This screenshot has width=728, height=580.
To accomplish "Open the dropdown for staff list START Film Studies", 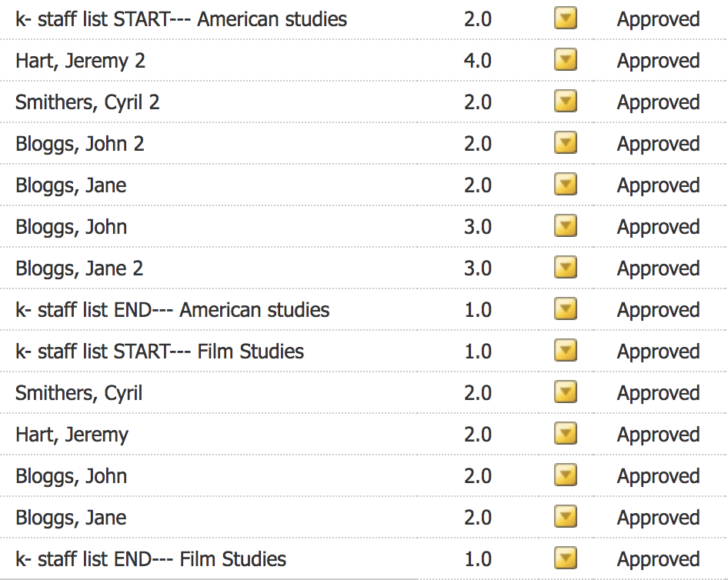I will click(566, 351).
